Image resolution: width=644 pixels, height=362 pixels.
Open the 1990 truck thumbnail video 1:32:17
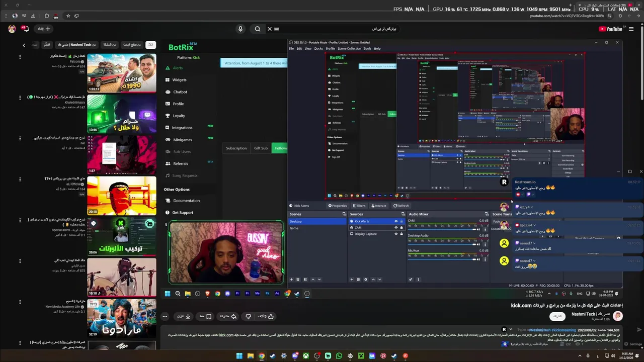[122, 73]
